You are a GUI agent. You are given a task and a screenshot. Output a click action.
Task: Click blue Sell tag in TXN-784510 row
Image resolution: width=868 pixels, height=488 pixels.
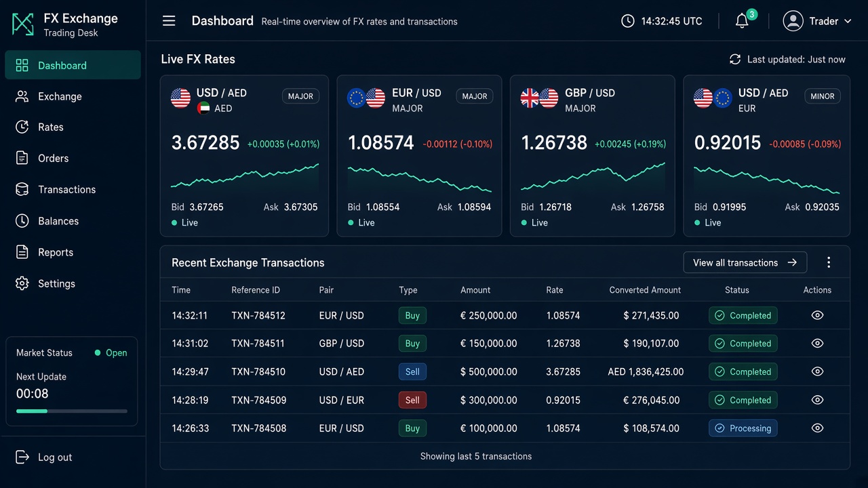coord(412,371)
